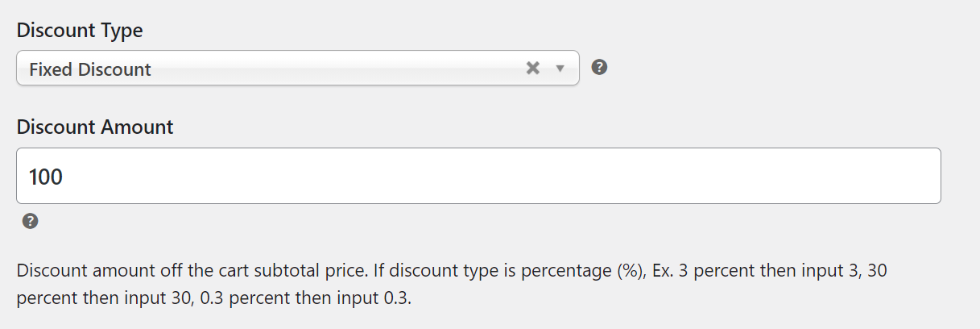Open help tooltip beside Discount Type dropdown
The image size is (980, 329).
point(599,68)
